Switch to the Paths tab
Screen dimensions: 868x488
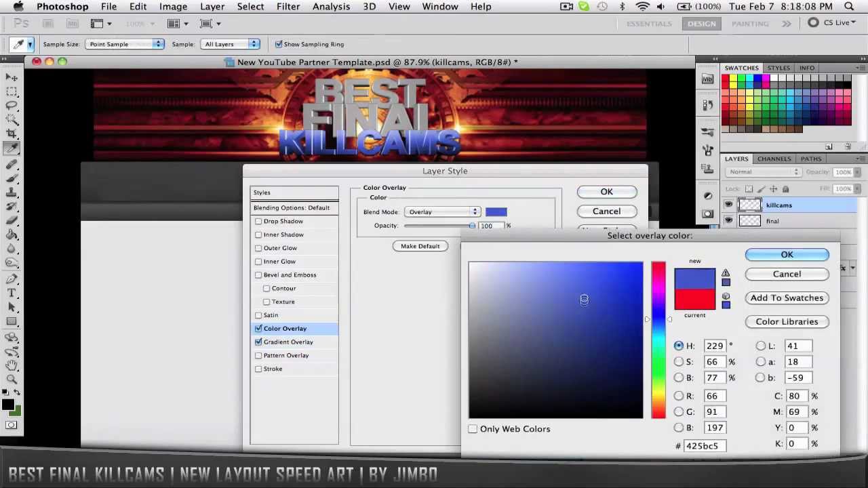pyautogui.click(x=810, y=159)
